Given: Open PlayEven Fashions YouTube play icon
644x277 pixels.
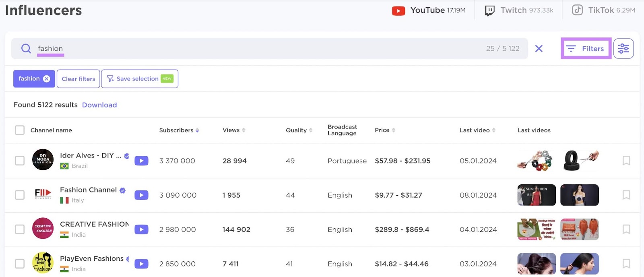Looking at the screenshot, I should click(141, 264).
